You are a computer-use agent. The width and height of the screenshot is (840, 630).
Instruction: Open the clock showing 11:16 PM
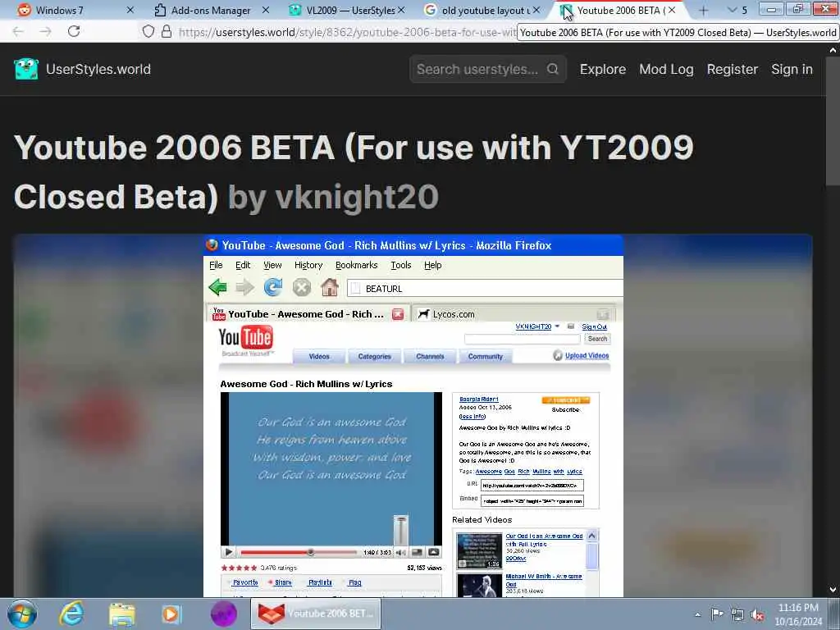(798, 614)
